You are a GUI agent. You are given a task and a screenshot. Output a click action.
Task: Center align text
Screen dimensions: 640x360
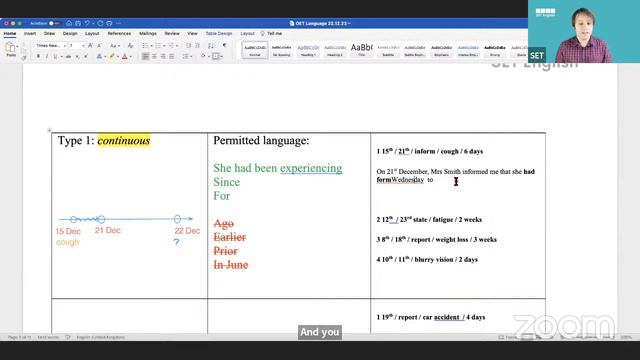[154, 56]
